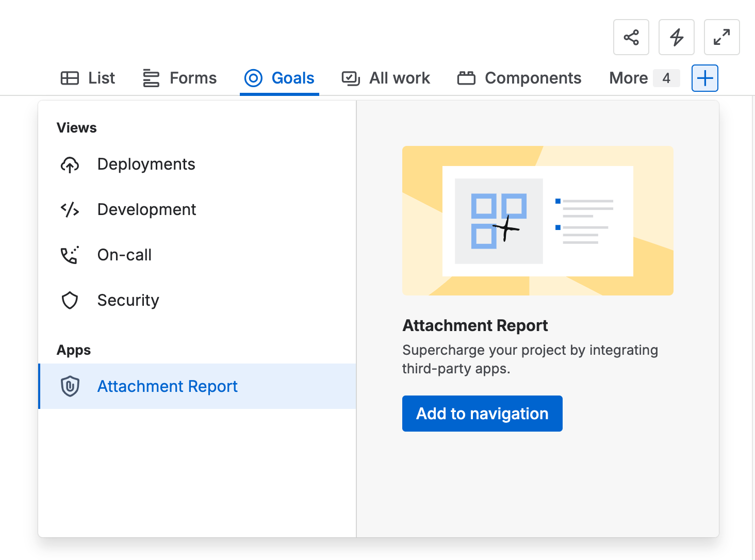Image resolution: width=755 pixels, height=560 pixels.
Task: Click the share icon button
Action: (x=631, y=37)
